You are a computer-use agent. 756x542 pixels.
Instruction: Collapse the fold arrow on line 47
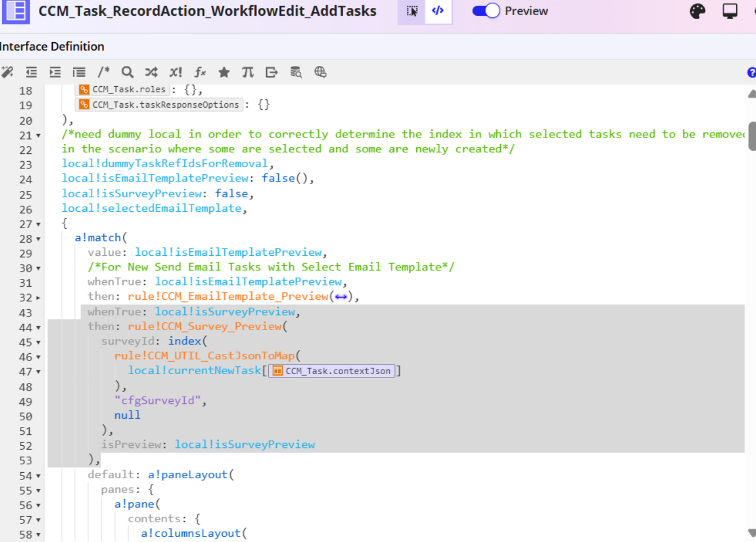[x=38, y=372]
